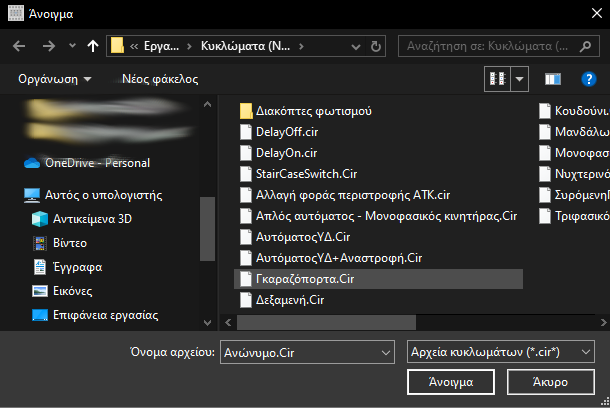Click the Refresh icon in address bar
Image resolution: width=610 pixels, height=408 pixels.
(x=374, y=45)
